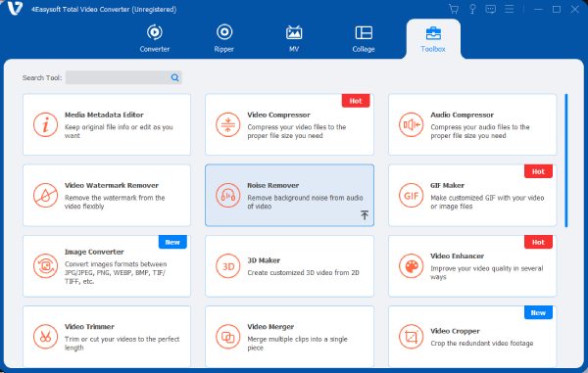This screenshot has width=588, height=373.
Task: Open Noise Remover tool title
Action: [273, 185]
